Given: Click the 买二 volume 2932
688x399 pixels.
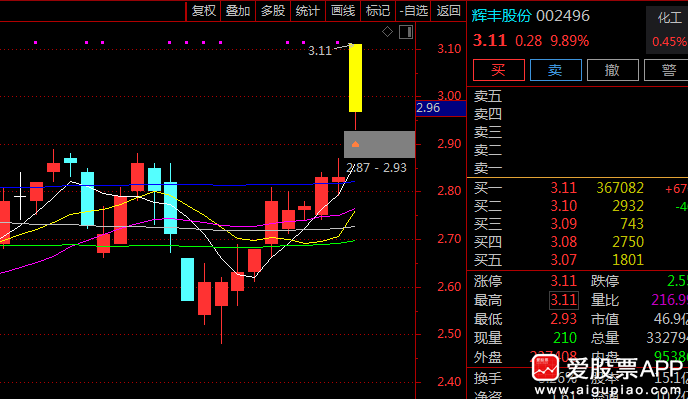Looking at the screenshot, I should 628,206.
